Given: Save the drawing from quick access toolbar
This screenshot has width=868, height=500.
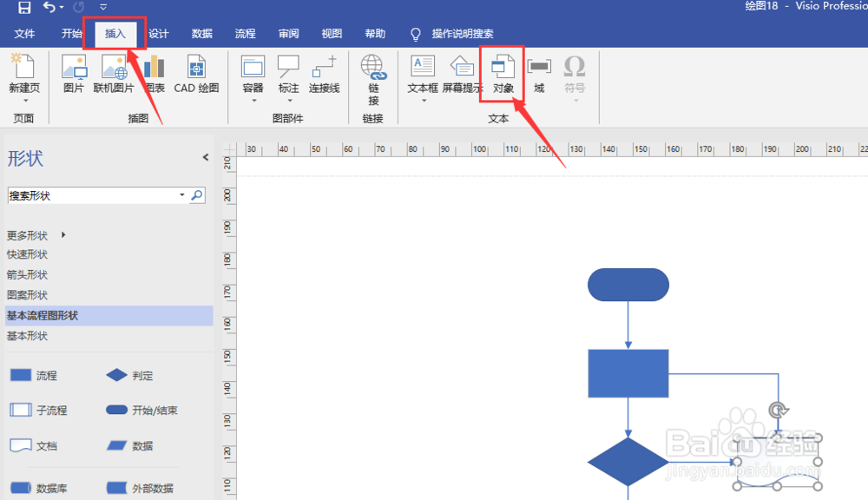Looking at the screenshot, I should [24, 7].
